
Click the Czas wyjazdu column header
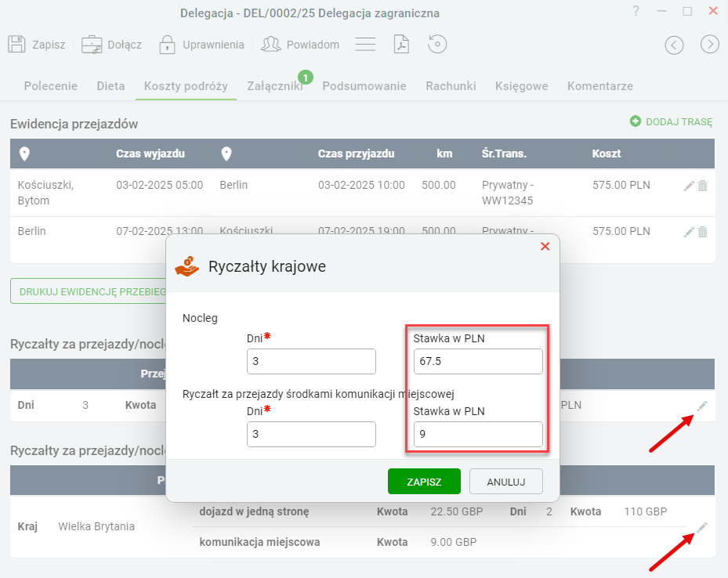pyautogui.click(x=150, y=154)
